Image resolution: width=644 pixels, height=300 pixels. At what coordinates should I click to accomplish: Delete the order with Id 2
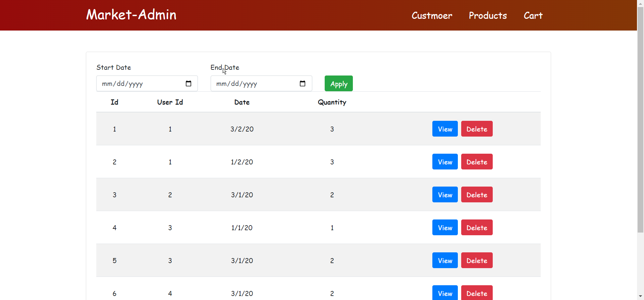click(x=477, y=162)
